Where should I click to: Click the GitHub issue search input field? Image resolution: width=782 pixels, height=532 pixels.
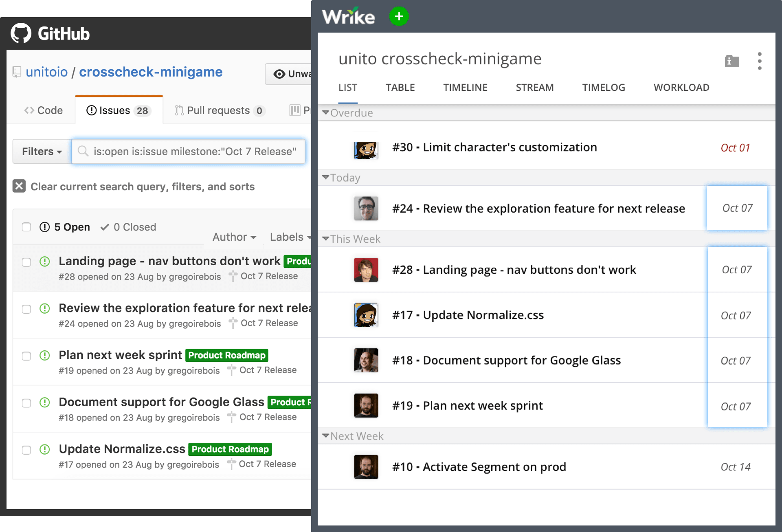pyautogui.click(x=188, y=152)
